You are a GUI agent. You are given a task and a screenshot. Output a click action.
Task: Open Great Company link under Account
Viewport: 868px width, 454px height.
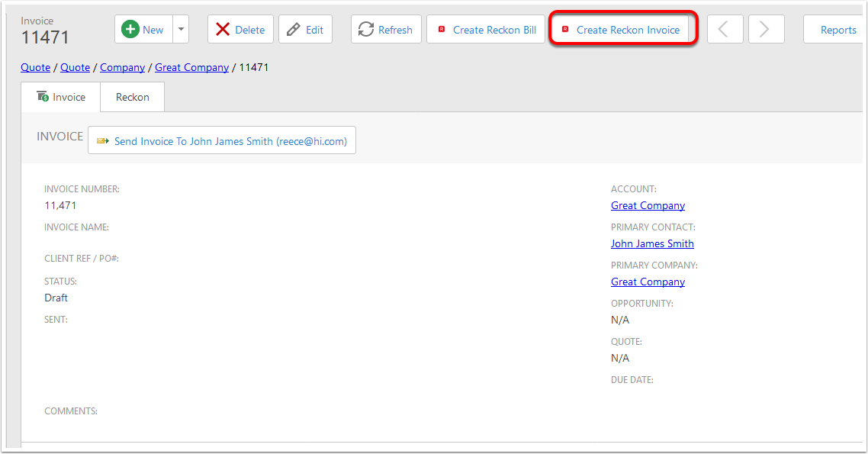648,205
